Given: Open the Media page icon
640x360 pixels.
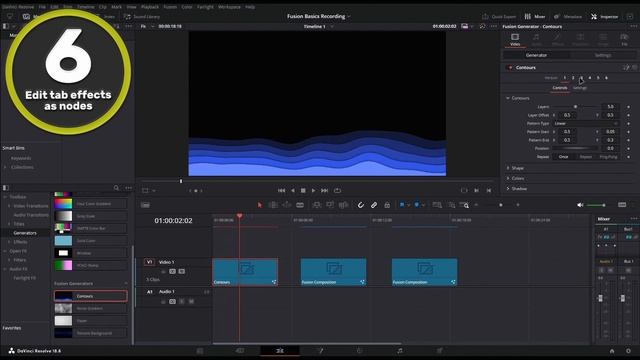Looking at the screenshot, I should pos(200,351).
